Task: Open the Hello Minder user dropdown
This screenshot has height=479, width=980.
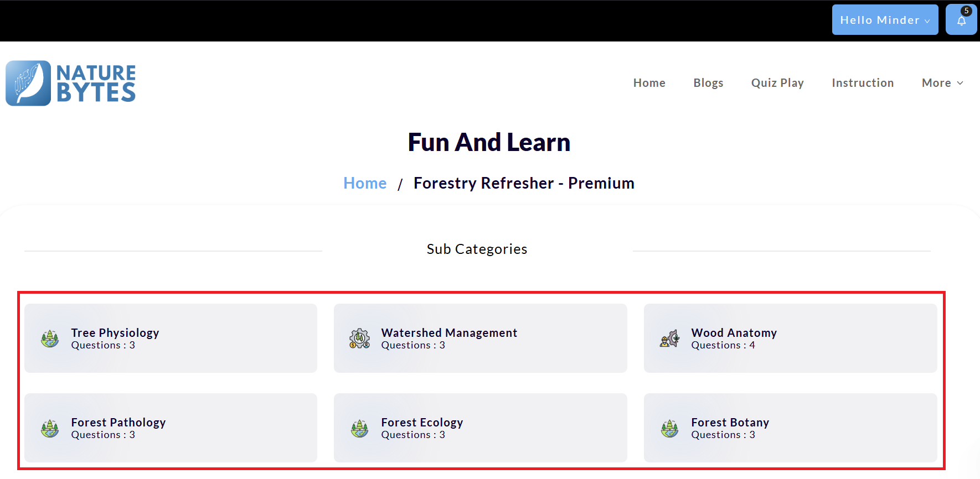Action: [885, 20]
